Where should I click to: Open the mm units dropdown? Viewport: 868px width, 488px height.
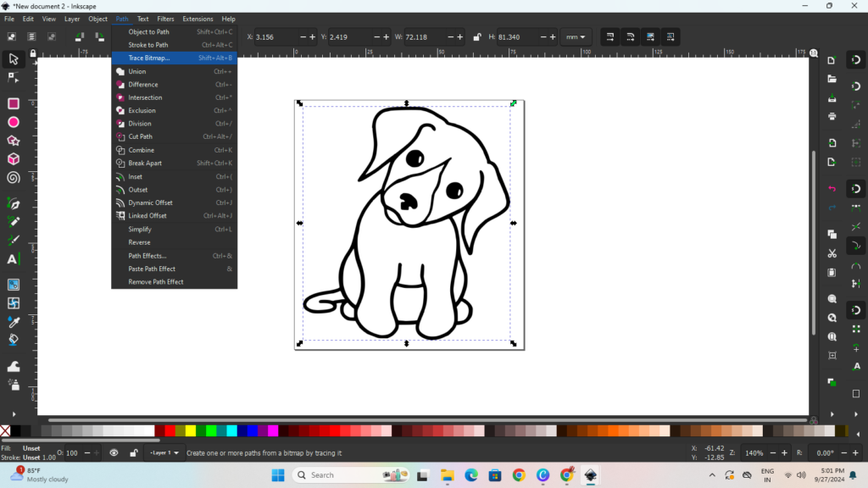click(576, 37)
